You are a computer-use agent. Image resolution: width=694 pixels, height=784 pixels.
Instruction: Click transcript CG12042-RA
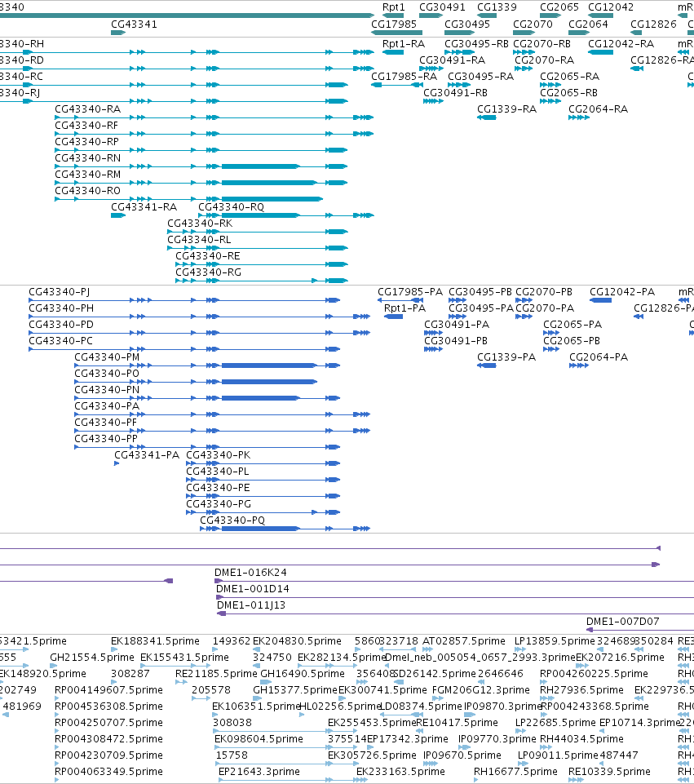tap(621, 44)
